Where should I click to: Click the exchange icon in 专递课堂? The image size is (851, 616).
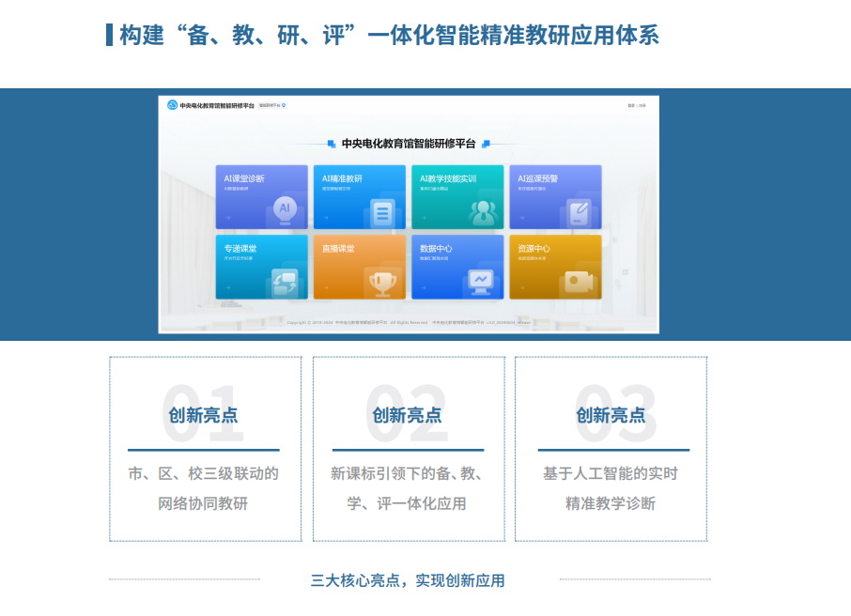pos(284,282)
